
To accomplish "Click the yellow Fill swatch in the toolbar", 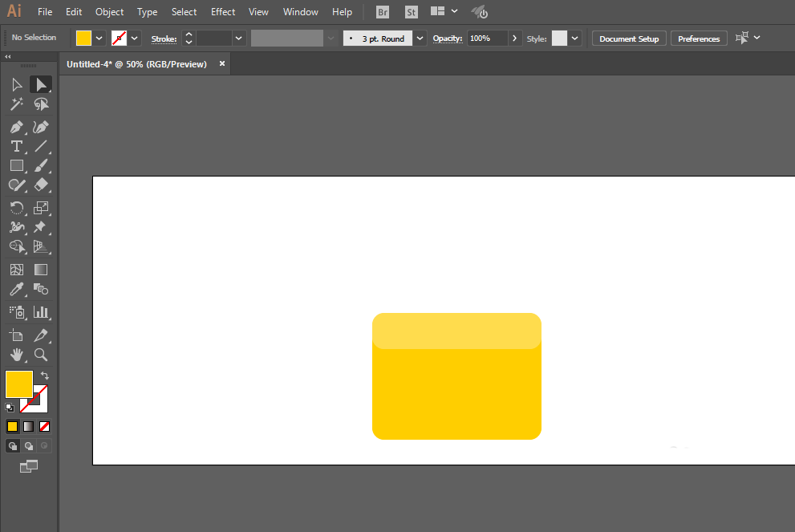I will click(x=18, y=384).
